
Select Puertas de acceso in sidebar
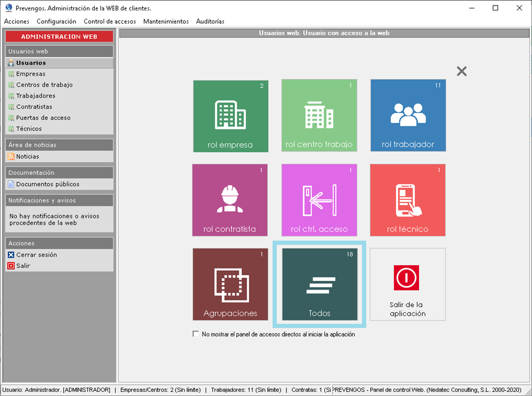pyautogui.click(x=43, y=117)
